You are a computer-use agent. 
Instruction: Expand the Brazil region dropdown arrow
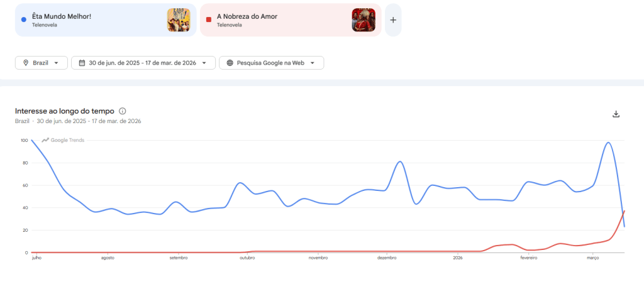57,63
